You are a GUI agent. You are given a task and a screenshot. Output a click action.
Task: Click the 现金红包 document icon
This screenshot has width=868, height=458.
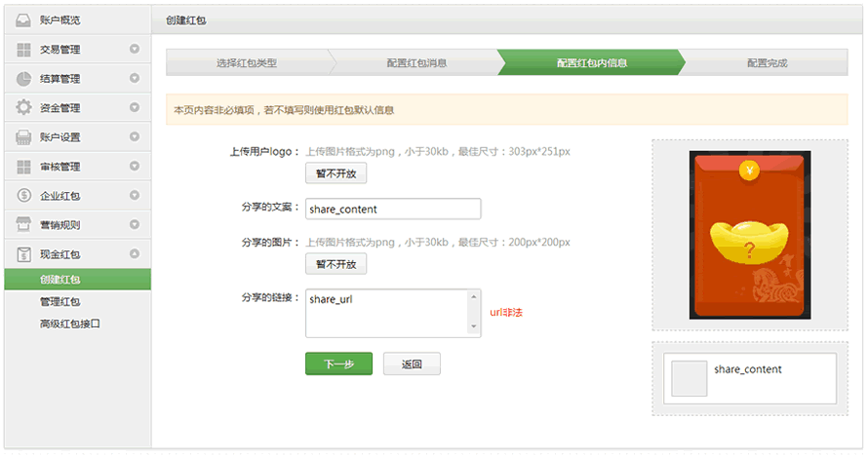click(23, 254)
